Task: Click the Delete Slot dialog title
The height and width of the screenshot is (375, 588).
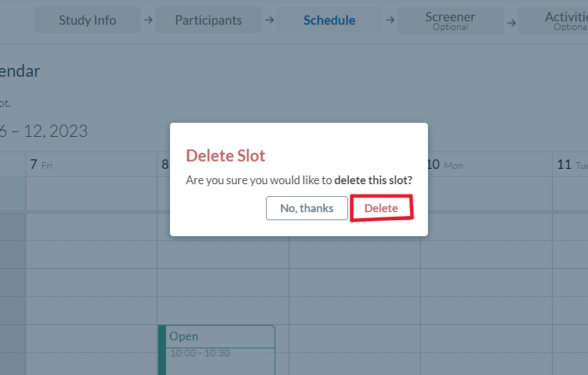Action: point(225,156)
